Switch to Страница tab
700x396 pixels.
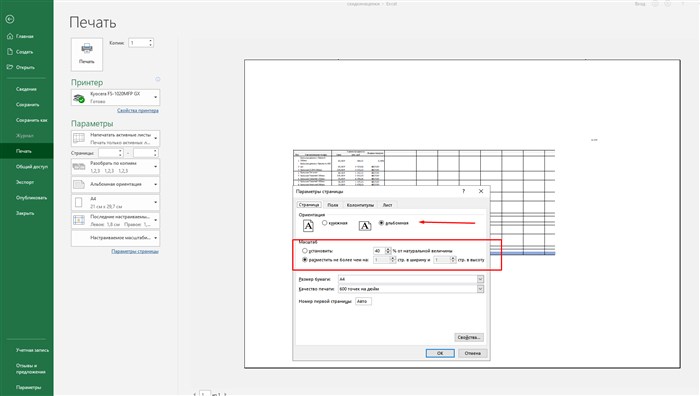tap(309, 205)
